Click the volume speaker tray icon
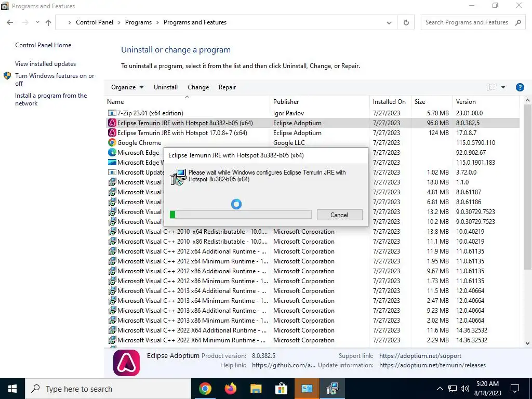Image resolution: width=532 pixels, height=399 pixels. click(x=465, y=389)
